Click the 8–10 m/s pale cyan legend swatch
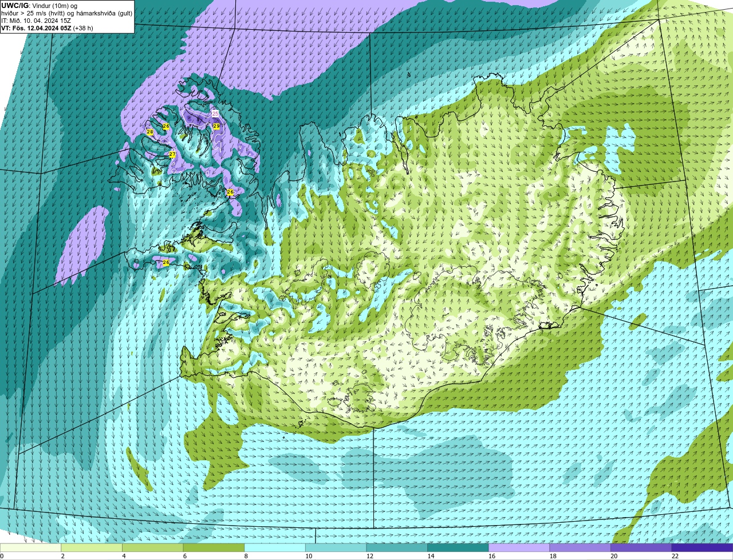Viewport: 733px width, 560px height. point(275,547)
